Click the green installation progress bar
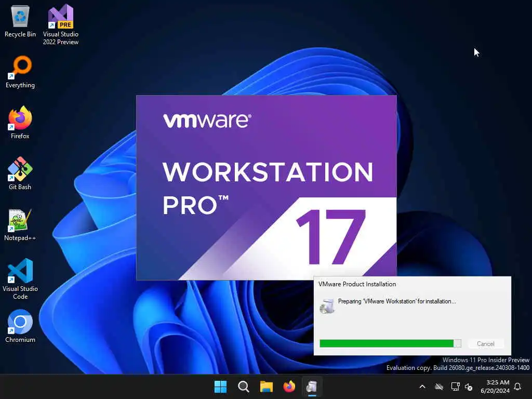This screenshot has height=399, width=532. pos(390,343)
